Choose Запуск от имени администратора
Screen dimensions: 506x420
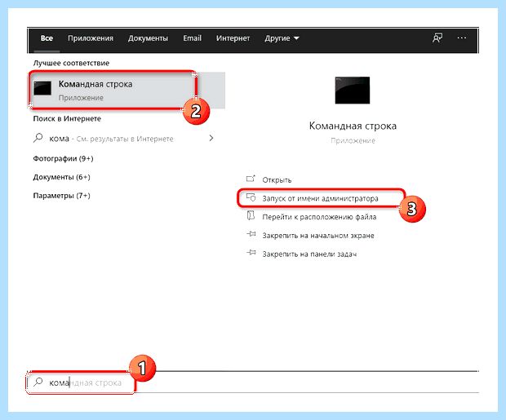click(320, 198)
